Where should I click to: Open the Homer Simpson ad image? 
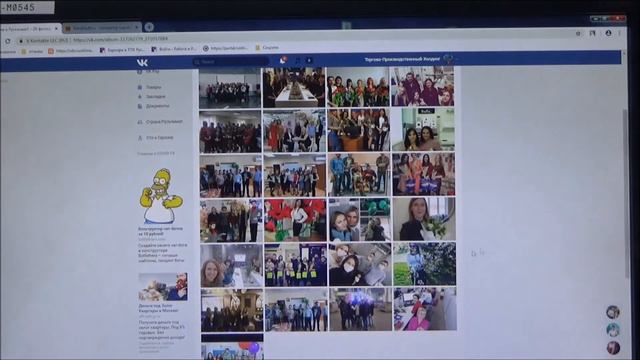[162, 196]
